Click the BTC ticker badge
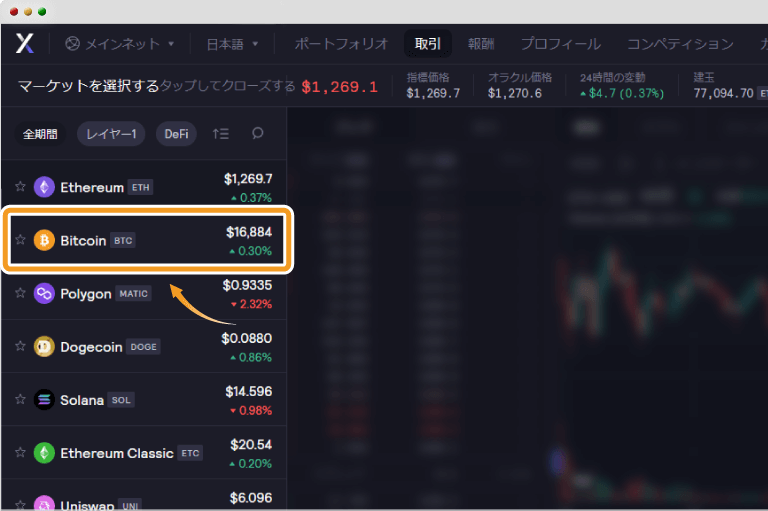 coord(123,241)
